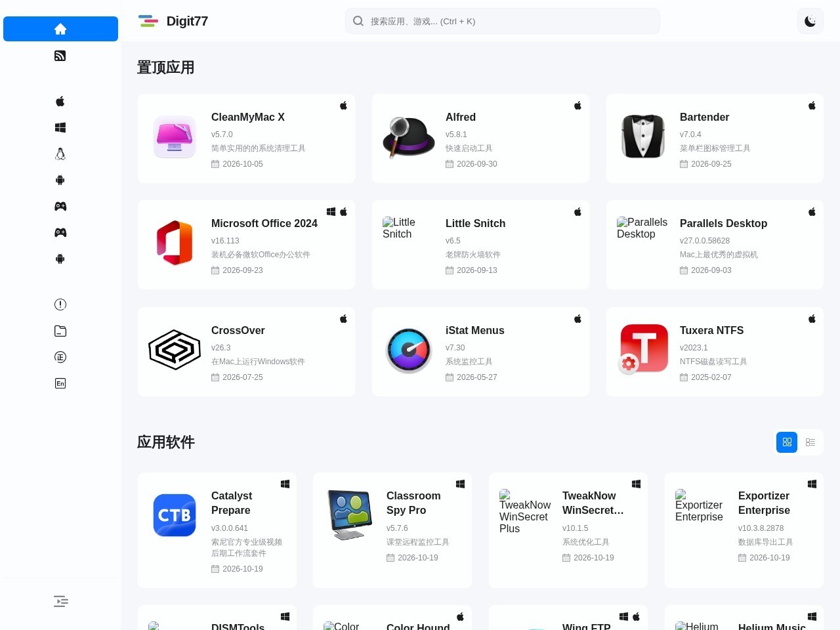Click the 在Mac上运行Windows软件 description
The width and height of the screenshot is (840, 630).
pyautogui.click(x=258, y=362)
